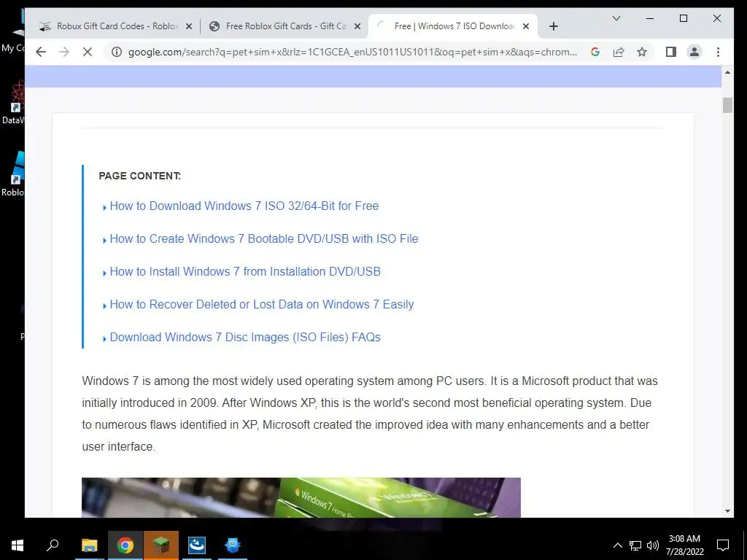The height and width of the screenshot is (560, 747).
Task: Close the Windows 7 ISO Download tab
Action: (x=526, y=26)
